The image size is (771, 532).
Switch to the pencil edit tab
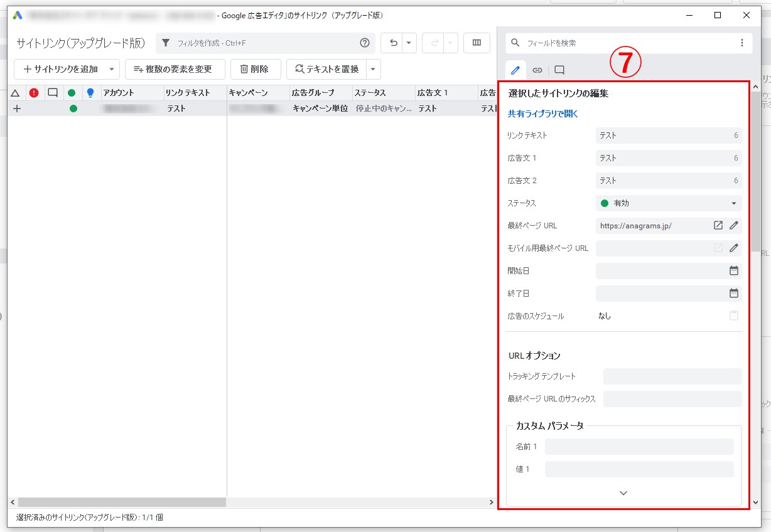[515, 70]
